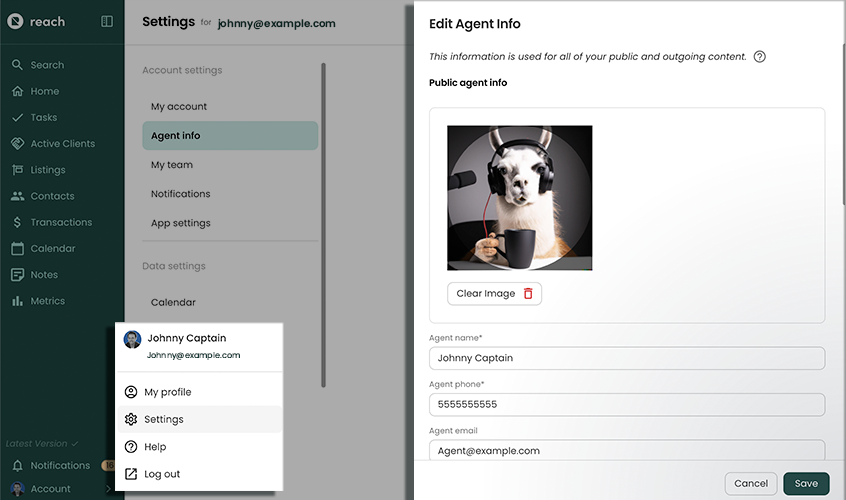Click the Reach logo icon
Viewport: 846px width, 500px height.
pos(15,21)
